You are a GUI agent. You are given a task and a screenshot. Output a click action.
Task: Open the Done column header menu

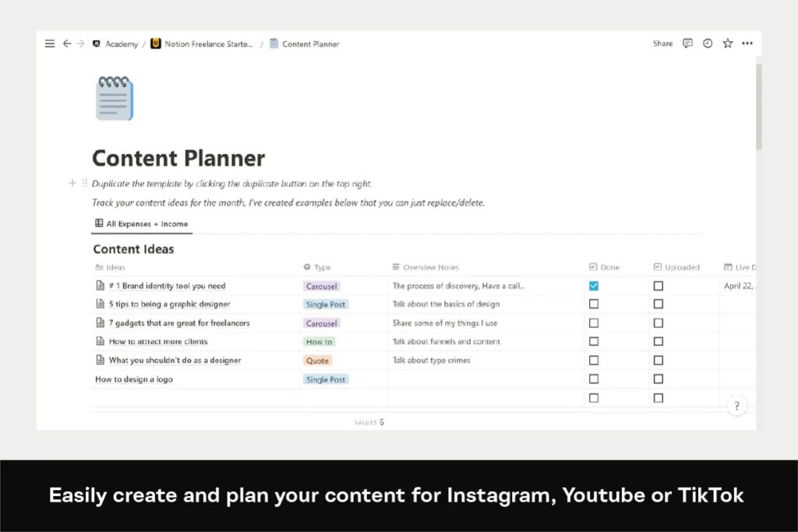pyautogui.click(x=604, y=266)
